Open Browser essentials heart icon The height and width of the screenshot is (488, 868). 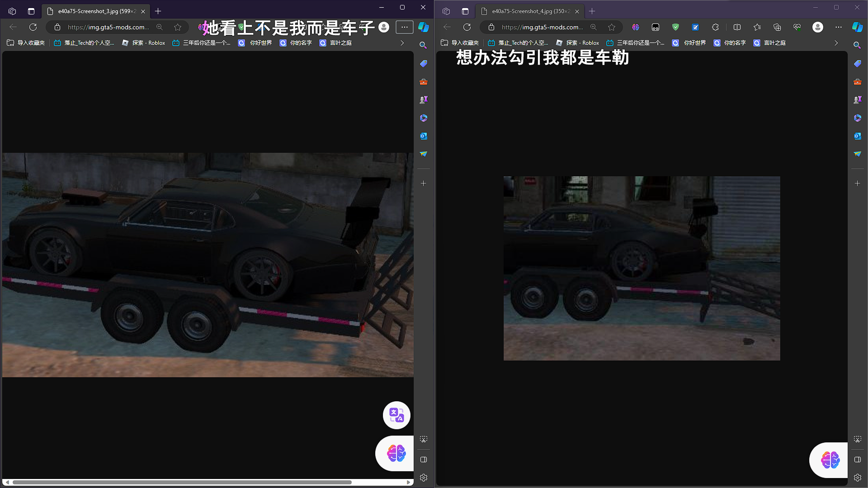(797, 27)
